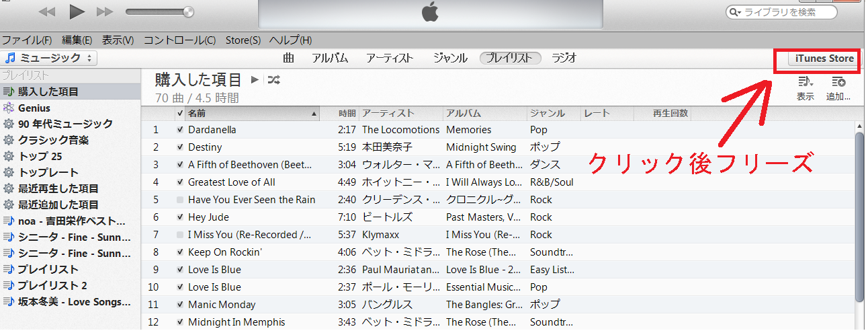Sort by the 名前 column header arrow
This screenshot has width=868, height=335.
tap(314, 114)
